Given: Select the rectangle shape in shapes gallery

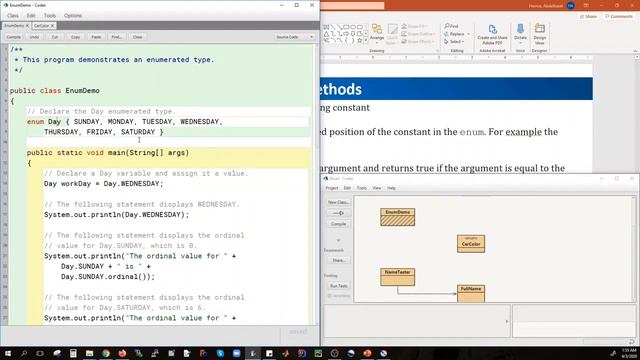Looking at the screenshot, I should (x=346, y=27).
